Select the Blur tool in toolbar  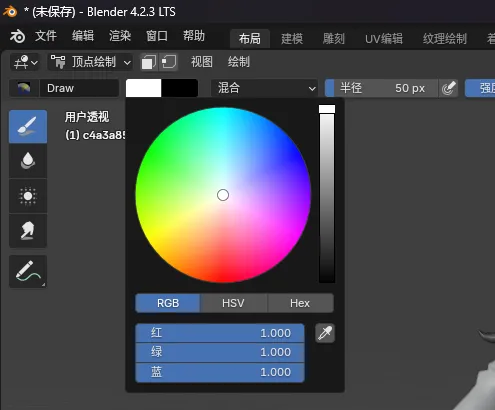pos(28,161)
